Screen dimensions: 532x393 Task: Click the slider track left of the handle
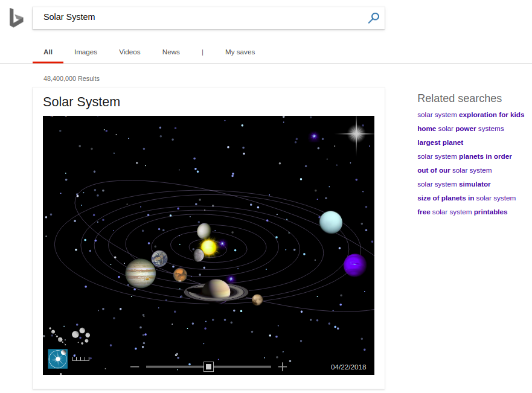click(x=175, y=366)
